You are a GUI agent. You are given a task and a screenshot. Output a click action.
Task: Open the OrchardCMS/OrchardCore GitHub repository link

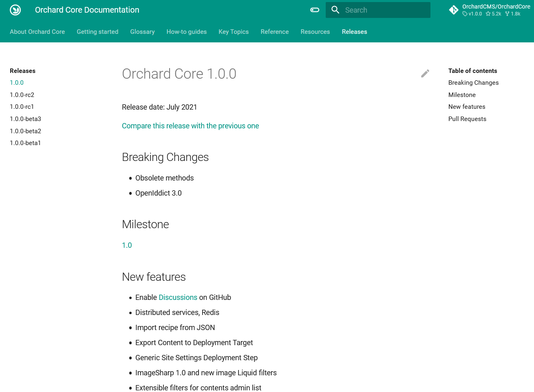(x=490, y=10)
